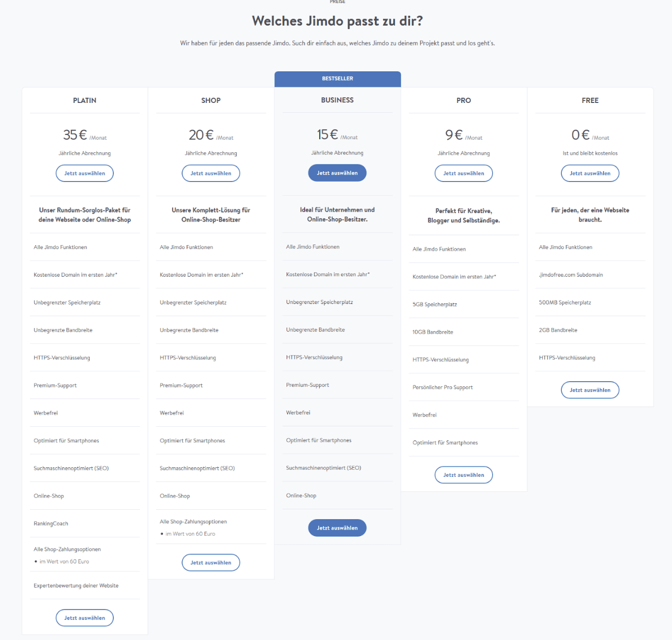Screen dimensions: 672x640
Task: Click the PRO plan heading
Action: (x=464, y=100)
